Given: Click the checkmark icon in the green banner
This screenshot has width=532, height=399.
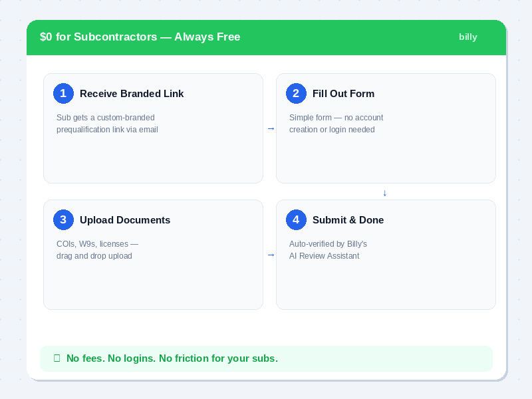Looking at the screenshot, I should pyautogui.click(x=57, y=358).
